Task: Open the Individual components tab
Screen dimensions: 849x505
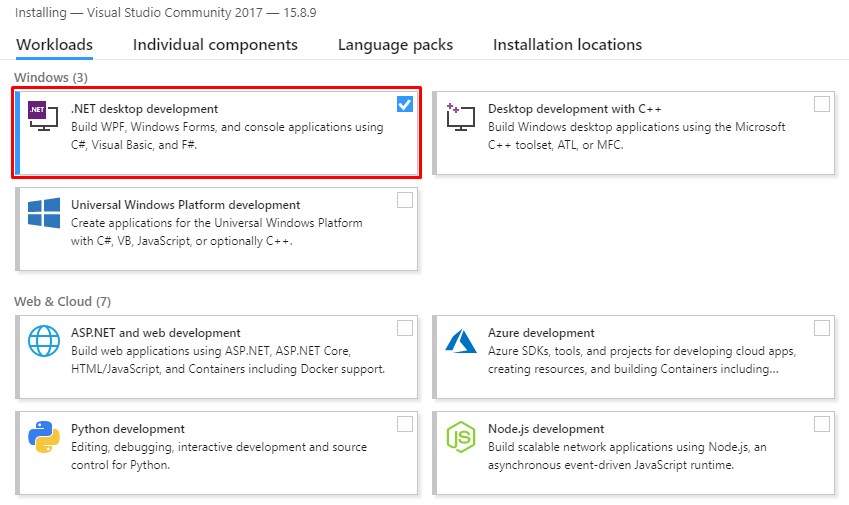Action: (x=215, y=44)
